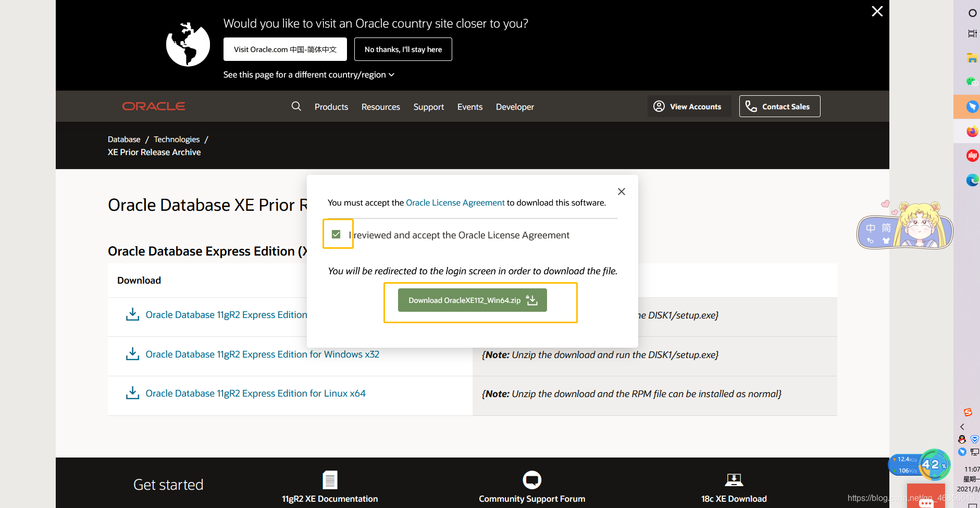Open Microsoft Edge from taskbar
The width and height of the screenshot is (980, 508).
972,180
